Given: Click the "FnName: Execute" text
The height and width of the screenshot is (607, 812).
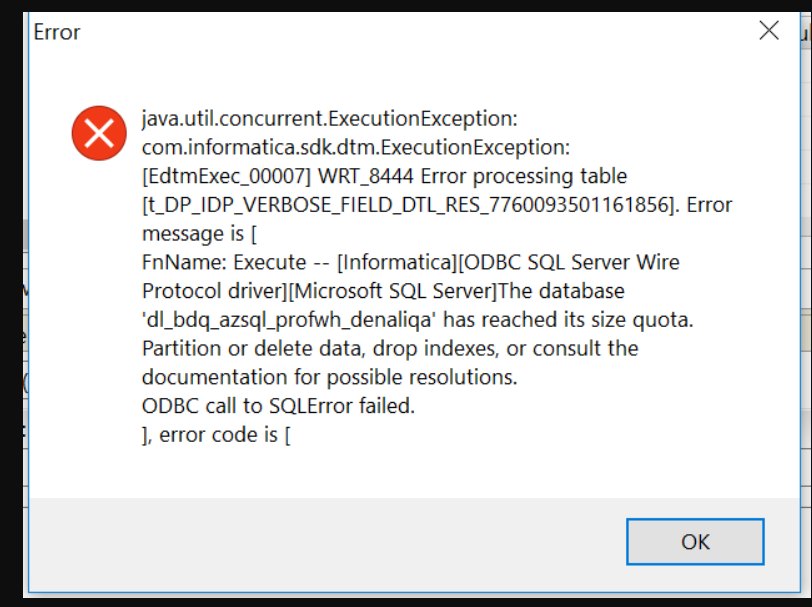Looking at the screenshot, I should click(224, 262).
